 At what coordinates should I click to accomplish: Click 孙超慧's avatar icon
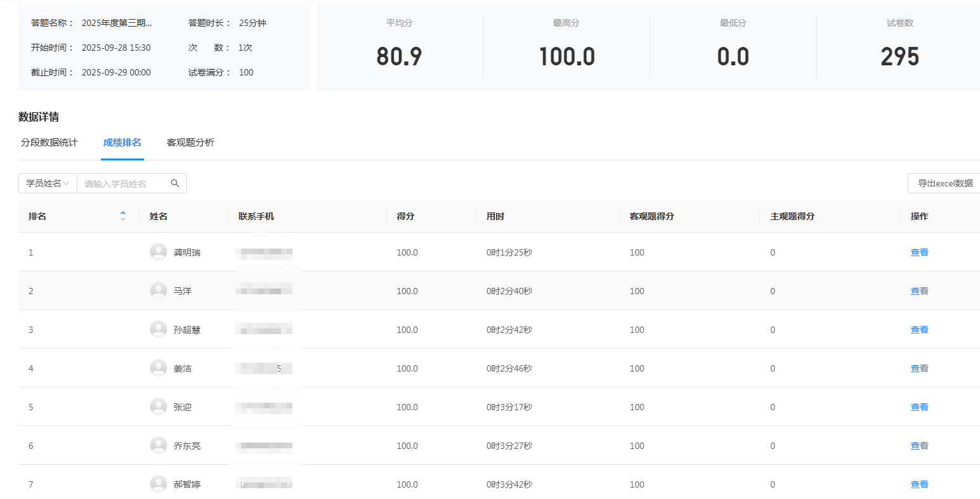coord(159,329)
